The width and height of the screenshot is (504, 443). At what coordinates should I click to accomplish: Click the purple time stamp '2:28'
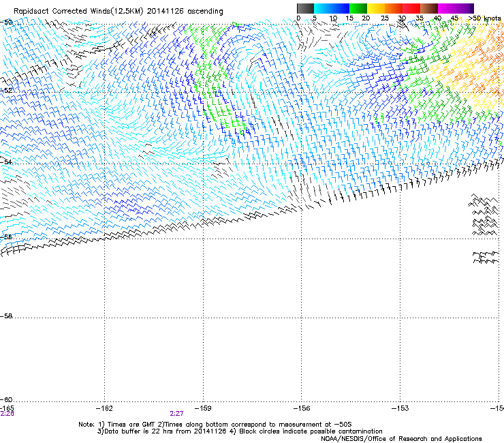(x=7, y=414)
